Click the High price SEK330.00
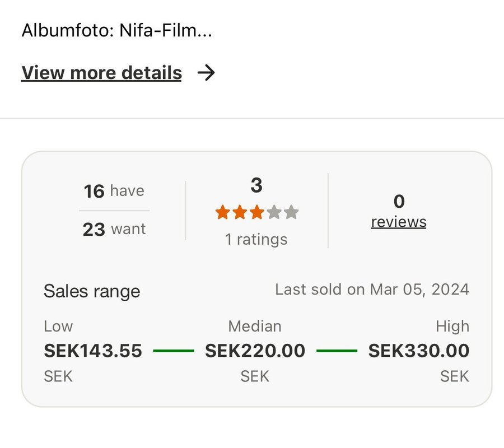This screenshot has height=448, width=504. tap(419, 351)
